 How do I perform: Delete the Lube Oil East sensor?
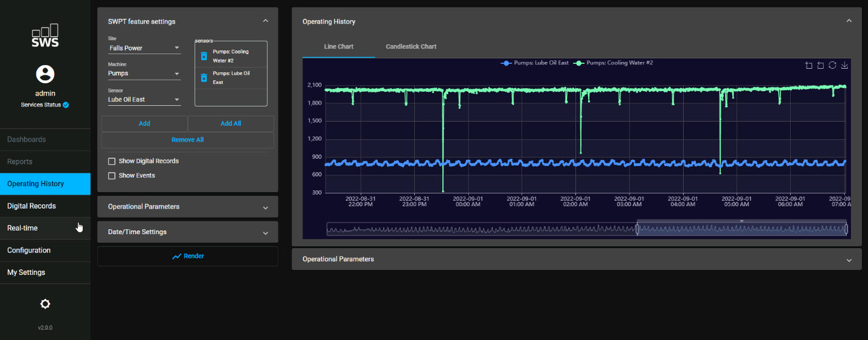point(204,78)
